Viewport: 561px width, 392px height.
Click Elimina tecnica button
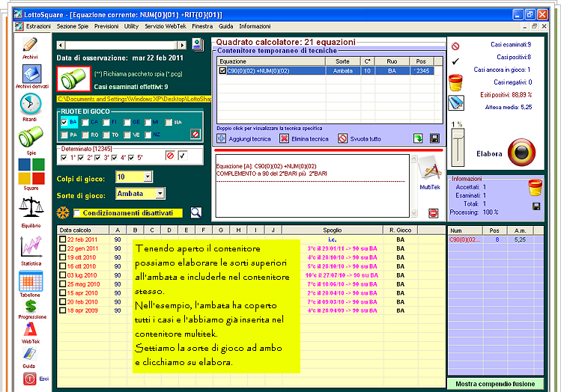tap(304, 138)
